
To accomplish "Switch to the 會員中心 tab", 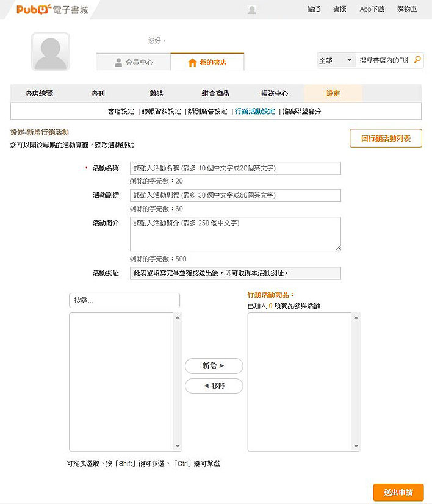I will 134,62.
